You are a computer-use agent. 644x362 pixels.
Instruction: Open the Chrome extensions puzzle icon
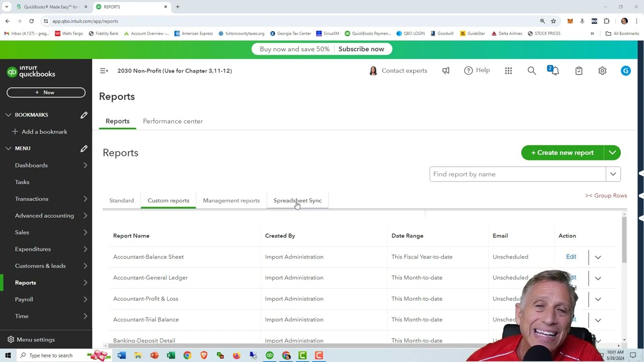point(606,21)
